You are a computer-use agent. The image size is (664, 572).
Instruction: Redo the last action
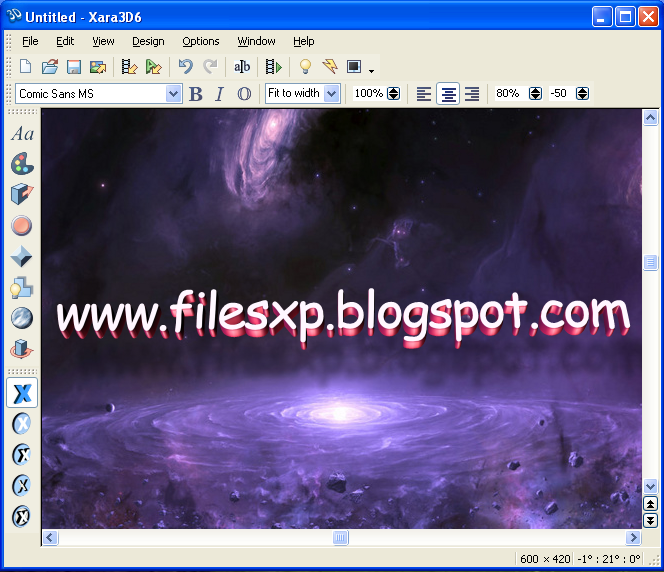point(210,66)
